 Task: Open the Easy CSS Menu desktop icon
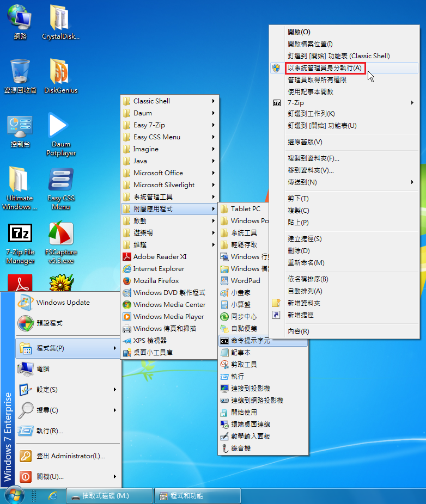[x=60, y=188]
